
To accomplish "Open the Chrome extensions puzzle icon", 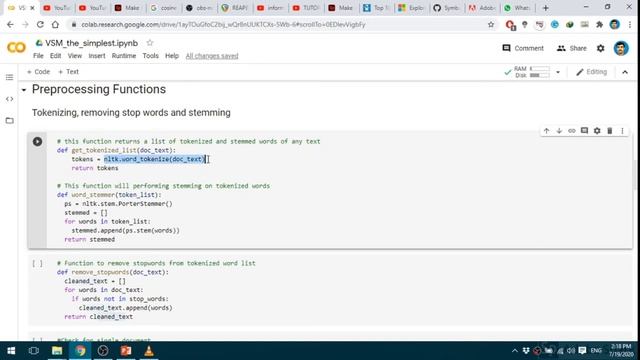I will tap(599, 24).
